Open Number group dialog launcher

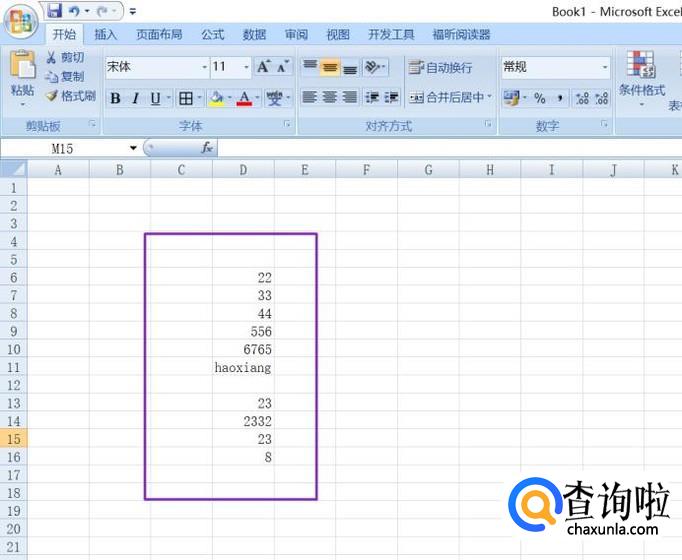pos(604,124)
